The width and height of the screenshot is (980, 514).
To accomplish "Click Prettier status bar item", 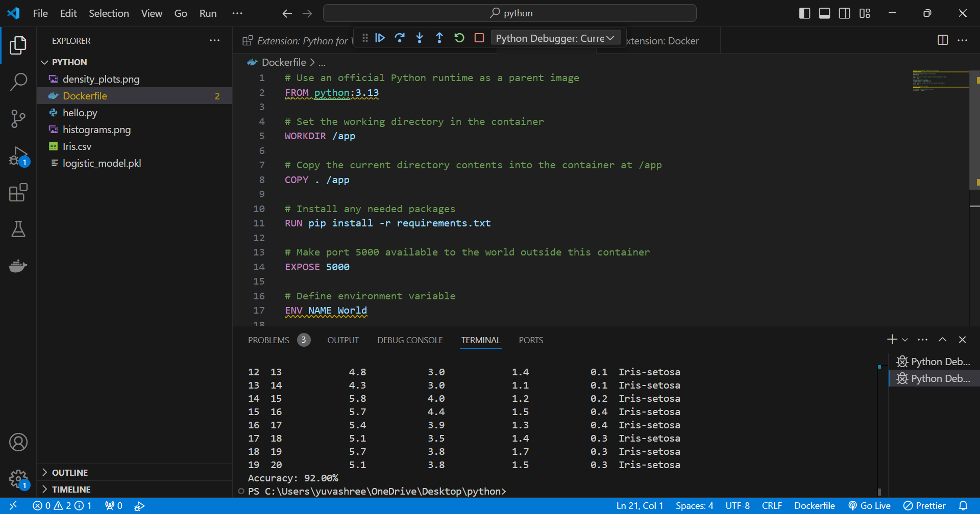I will click(x=924, y=506).
